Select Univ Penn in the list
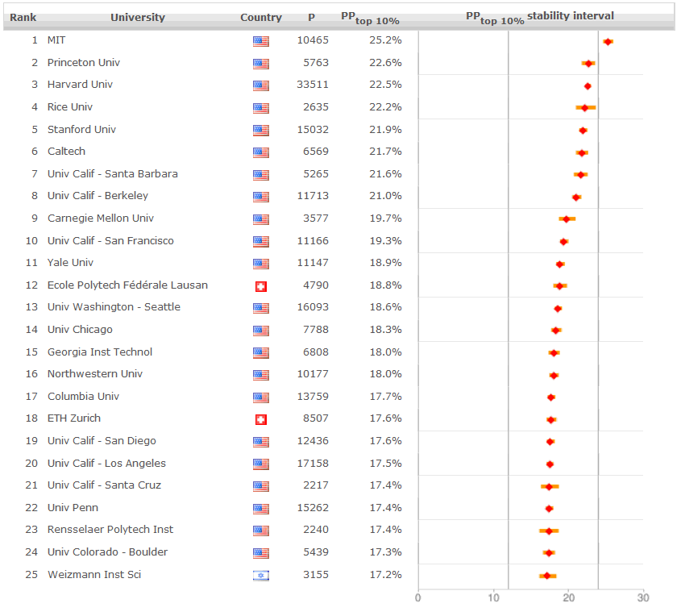Image resolution: width=681 pixels, height=616 pixels. (73, 507)
